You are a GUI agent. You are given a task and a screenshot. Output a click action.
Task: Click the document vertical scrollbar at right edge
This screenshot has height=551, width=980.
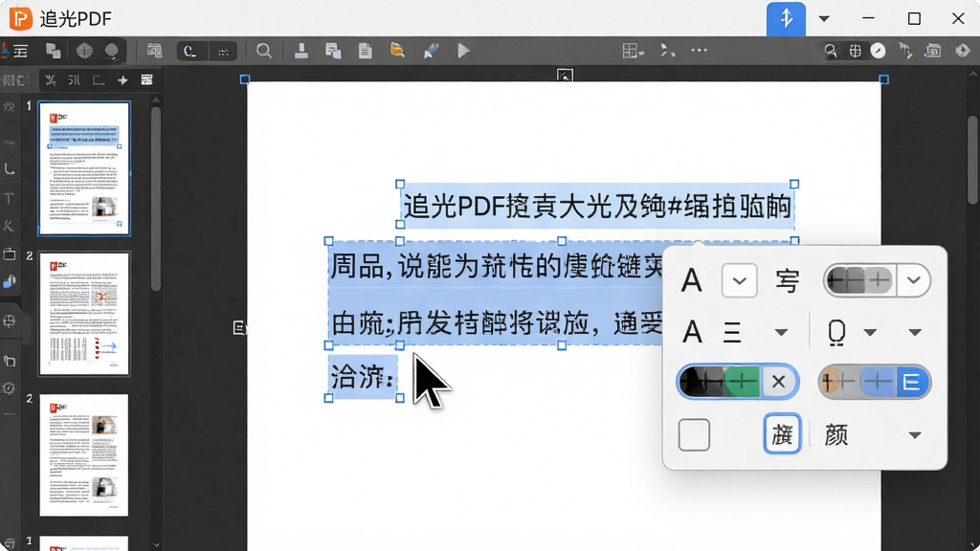[x=972, y=160]
